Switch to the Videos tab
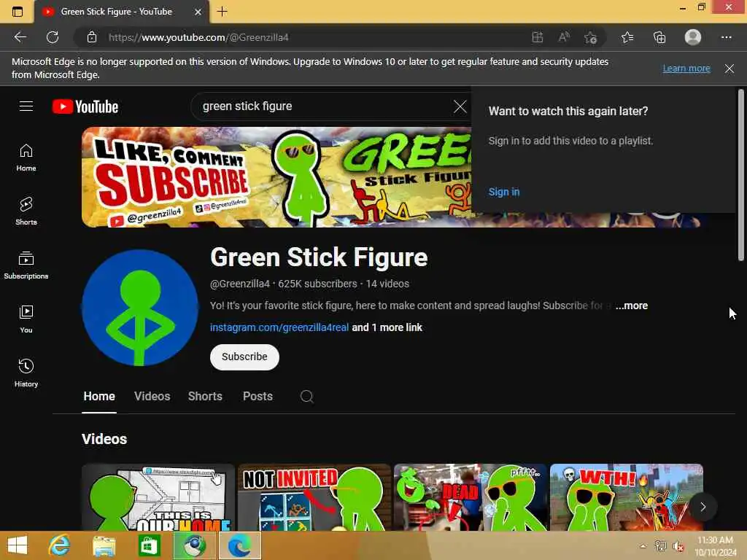 point(152,396)
